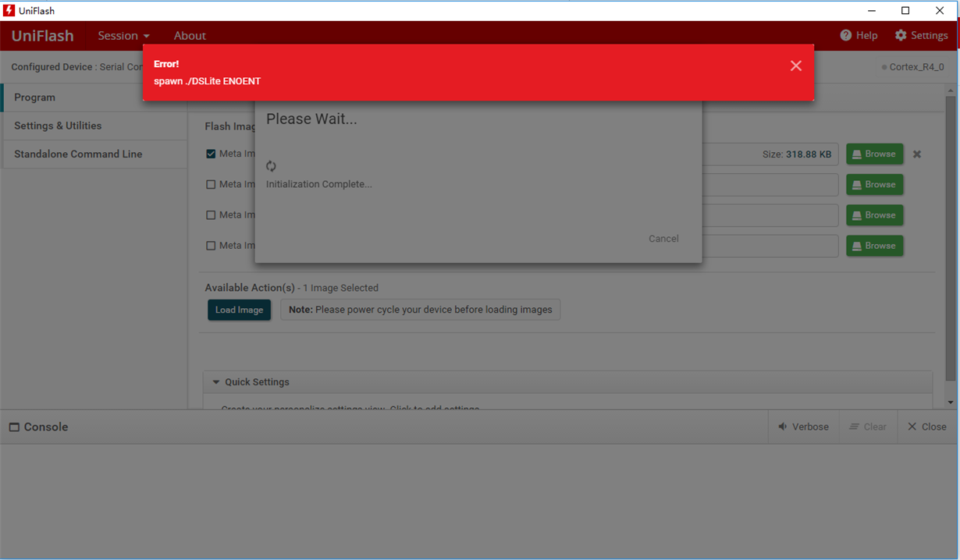The height and width of the screenshot is (560, 960).
Task: Minimize the UniFlash window
Action: tap(871, 11)
